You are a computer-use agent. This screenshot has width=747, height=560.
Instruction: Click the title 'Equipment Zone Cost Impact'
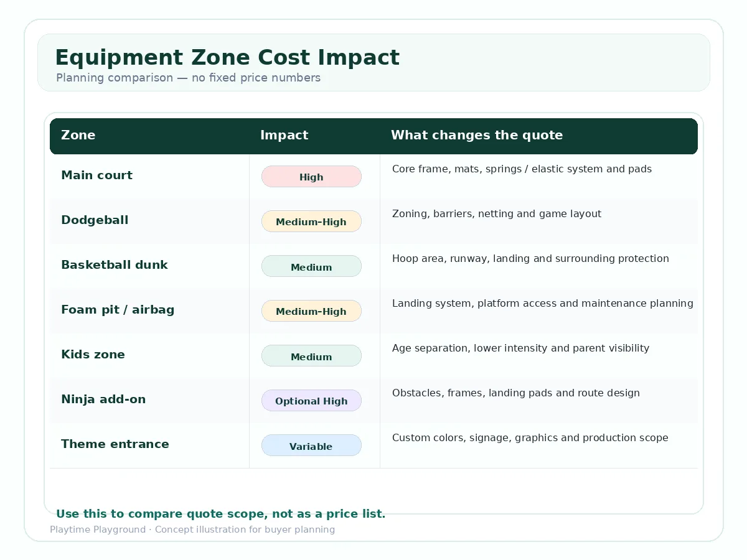click(x=227, y=58)
